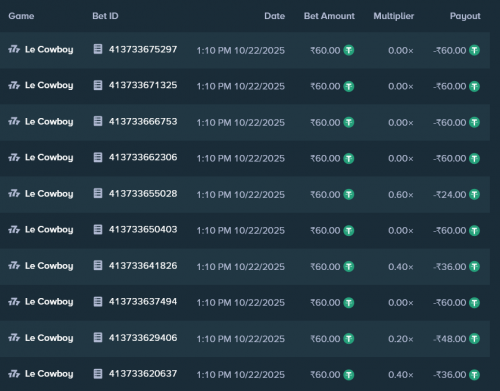Select 0.40× multiplier for bet 413733620637
This screenshot has height=391, width=500.
(401, 375)
